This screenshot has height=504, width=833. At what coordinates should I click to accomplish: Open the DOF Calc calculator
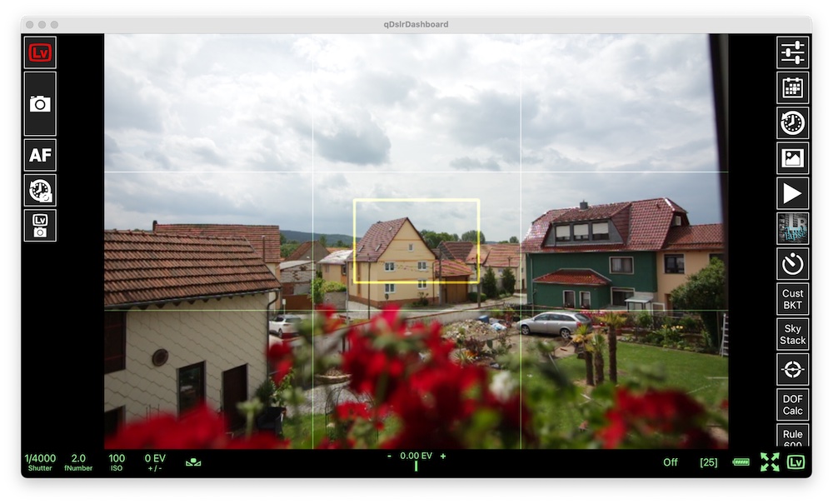coord(792,404)
